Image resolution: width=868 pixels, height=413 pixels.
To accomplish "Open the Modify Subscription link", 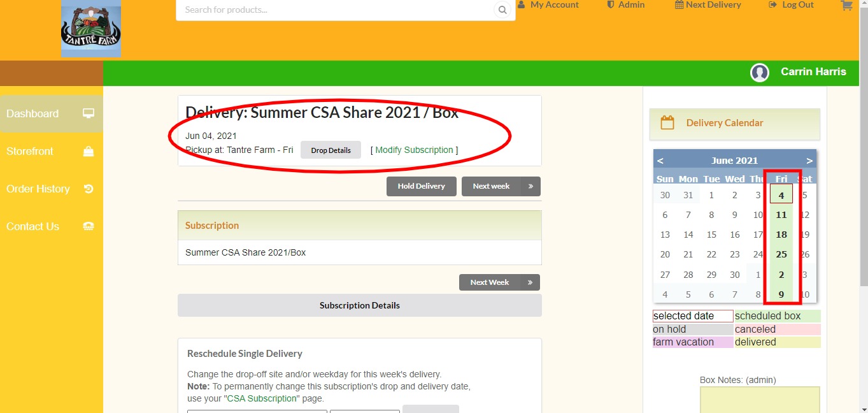I will coord(414,150).
